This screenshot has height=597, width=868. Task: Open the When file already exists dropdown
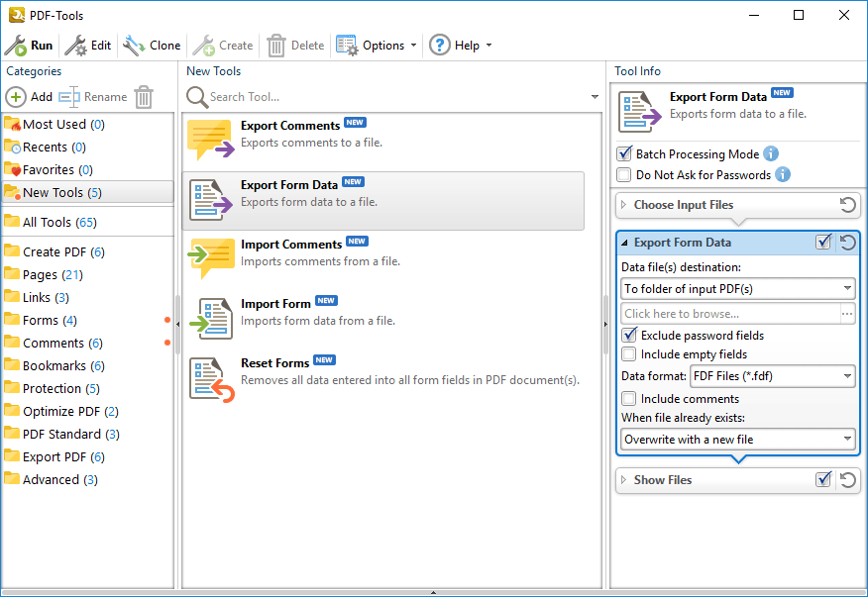738,440
